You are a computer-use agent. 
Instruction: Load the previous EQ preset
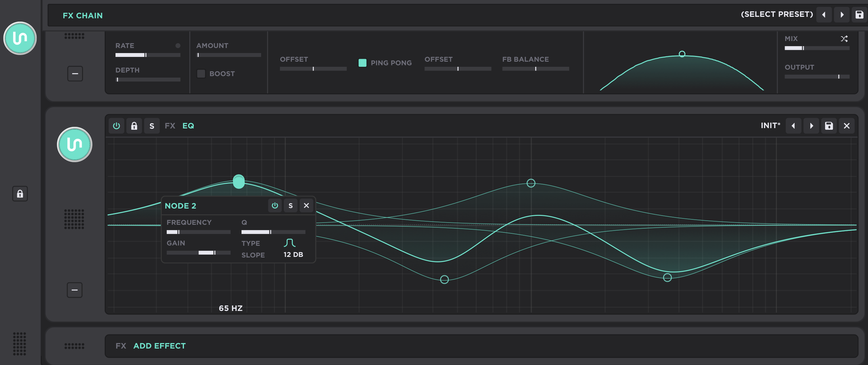click(x=793, y=126)
